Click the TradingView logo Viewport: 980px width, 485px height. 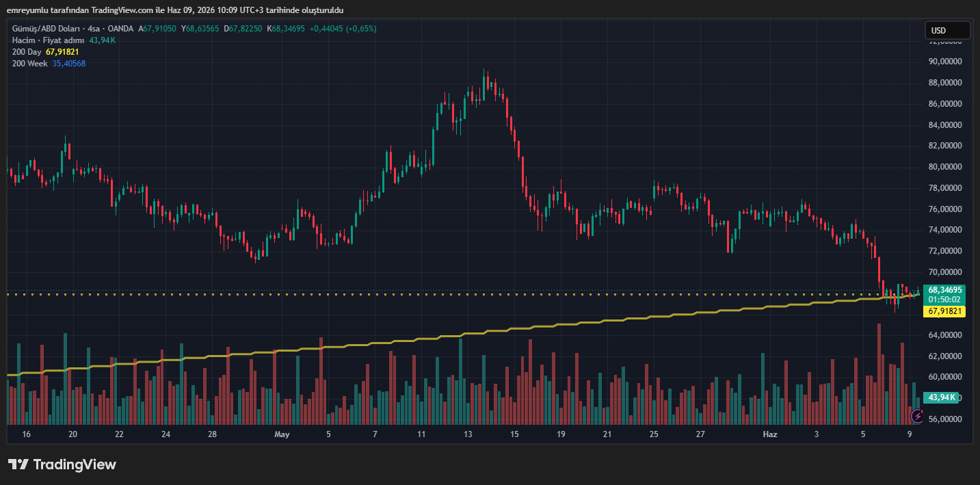pos(62,464)
